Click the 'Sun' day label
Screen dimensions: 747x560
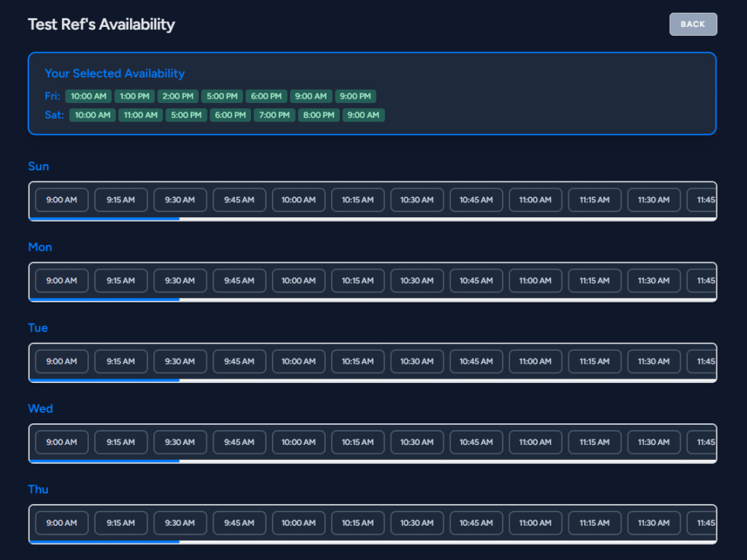pos(39,167)
